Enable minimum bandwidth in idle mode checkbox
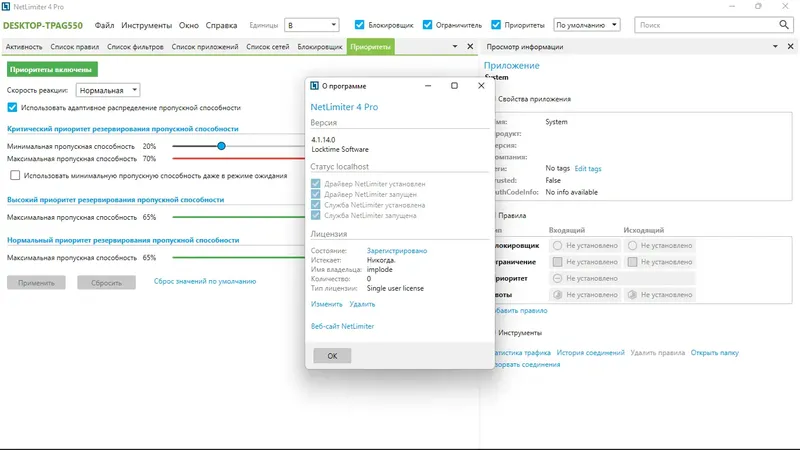Image resolution: width=800 pixels, height=450 pixels. point(15,176)
